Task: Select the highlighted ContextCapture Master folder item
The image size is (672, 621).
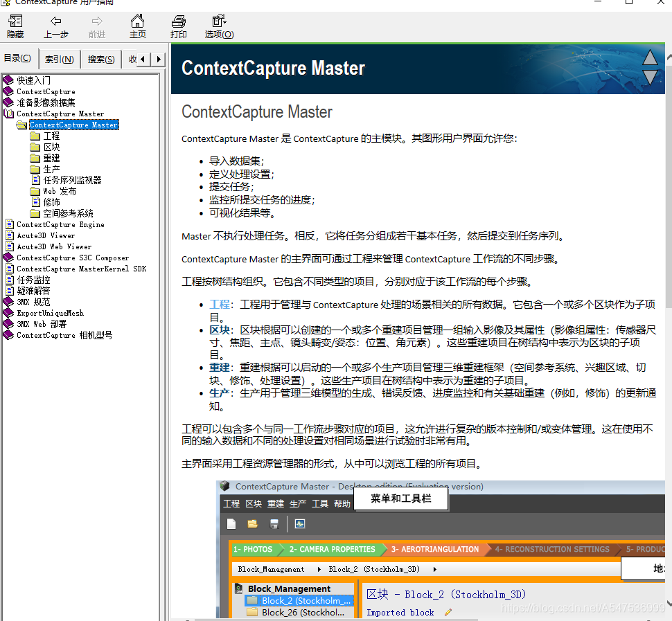Action: [73, 125]
